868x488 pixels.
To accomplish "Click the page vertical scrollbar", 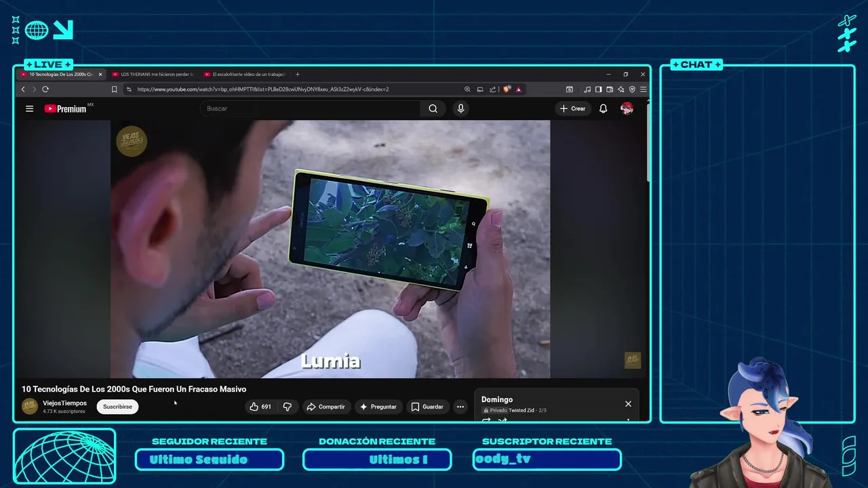I will coord(648,142).
